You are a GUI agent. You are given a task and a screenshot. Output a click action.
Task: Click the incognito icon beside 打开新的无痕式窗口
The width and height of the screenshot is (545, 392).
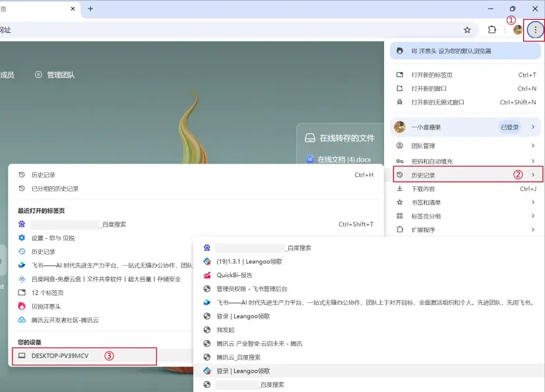(400, 102)
